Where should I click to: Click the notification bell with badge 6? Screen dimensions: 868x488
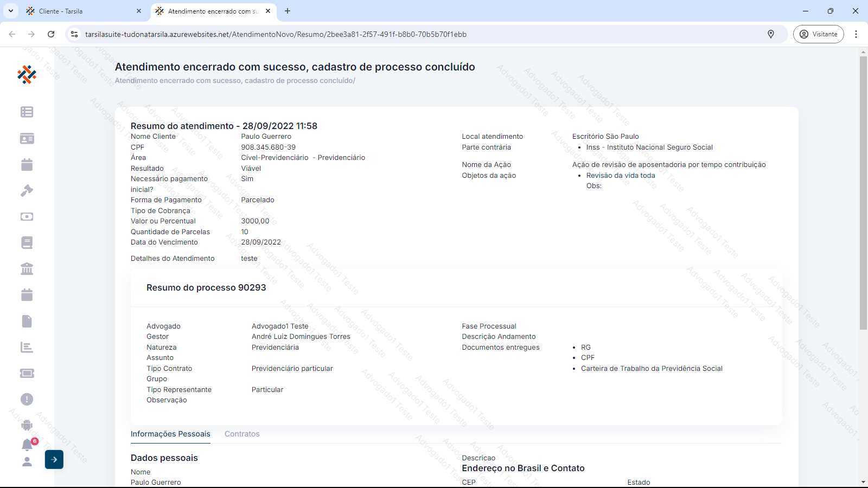tap(27, 445)
